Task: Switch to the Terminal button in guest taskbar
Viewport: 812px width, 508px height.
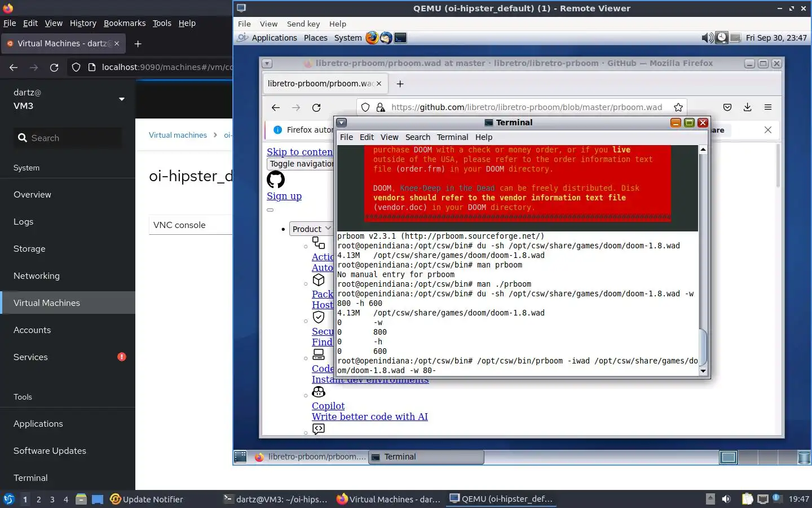Action: click(426, 457)
